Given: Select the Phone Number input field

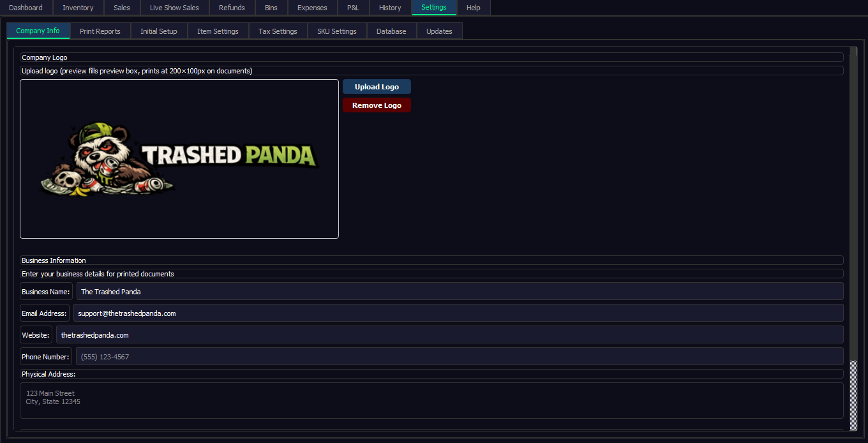Looking at the screenshot, I should pos(460,357).
